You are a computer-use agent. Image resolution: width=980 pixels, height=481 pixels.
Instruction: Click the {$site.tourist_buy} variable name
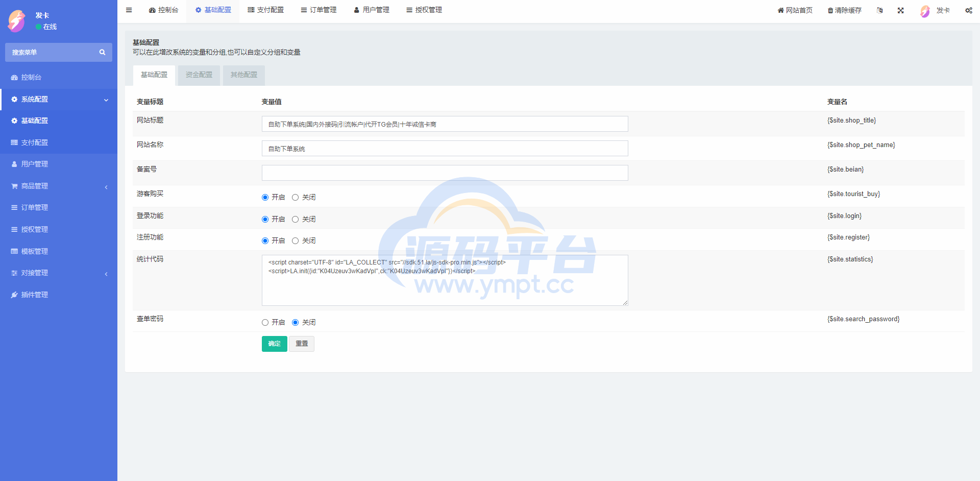coord(854,194)
